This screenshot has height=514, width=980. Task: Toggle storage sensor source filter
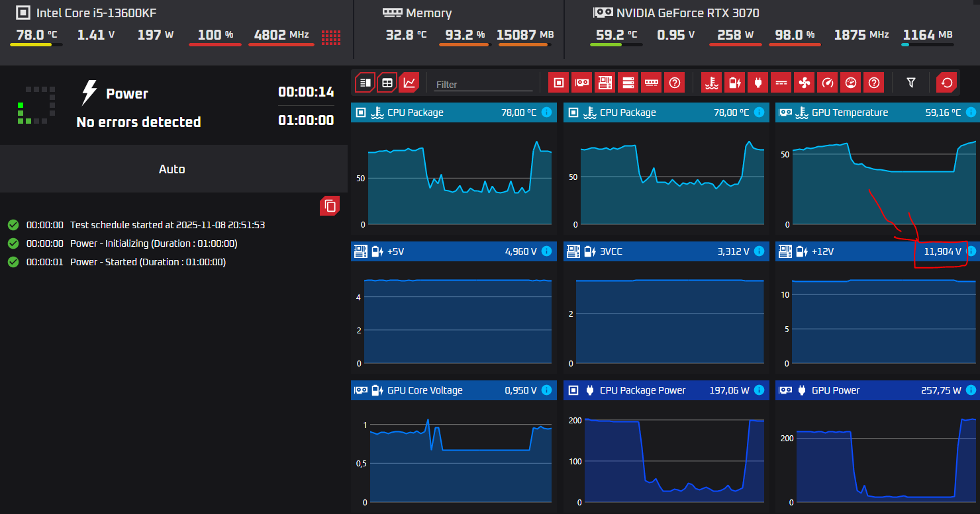tap(628, 83)
